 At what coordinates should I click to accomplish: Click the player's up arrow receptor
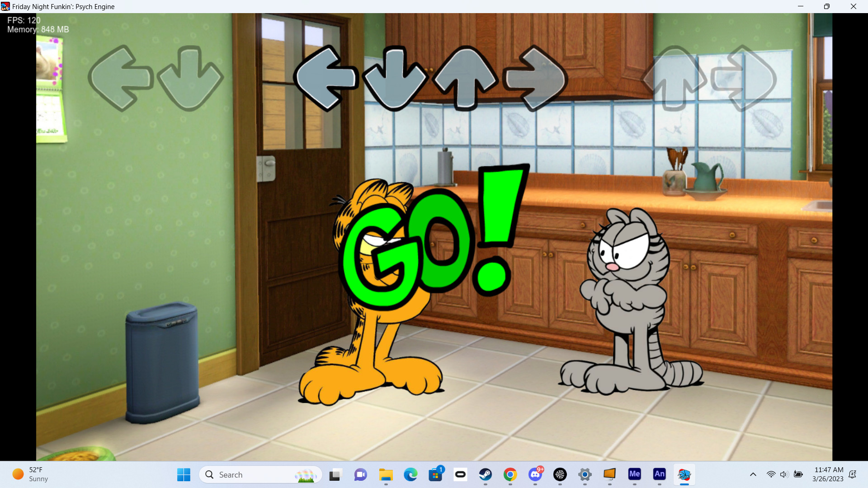point(465,78)
